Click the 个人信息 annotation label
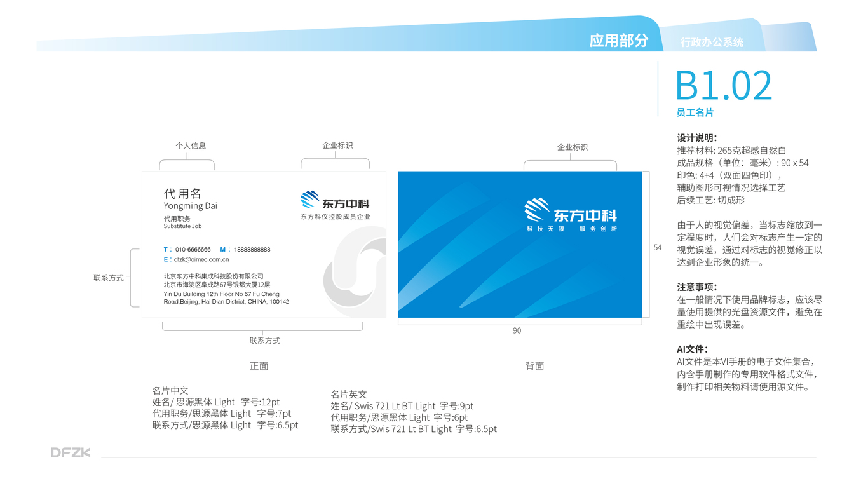 (x=191, y=146)
